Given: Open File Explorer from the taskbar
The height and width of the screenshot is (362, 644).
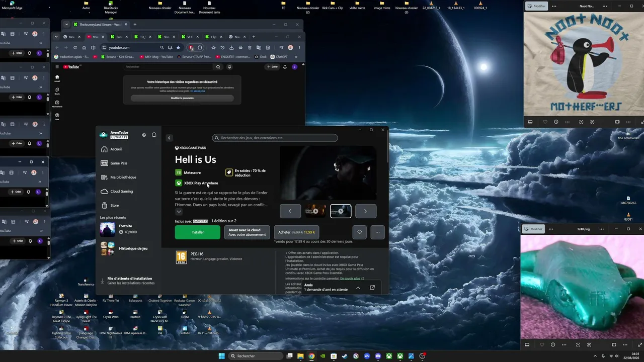Looking at the screenshot, I should 300,356.
